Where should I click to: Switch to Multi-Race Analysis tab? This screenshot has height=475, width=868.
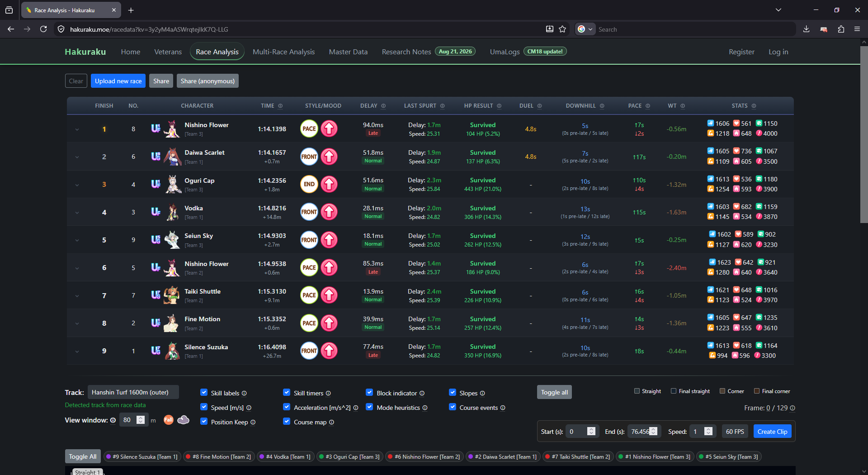[x=284, y=52]
